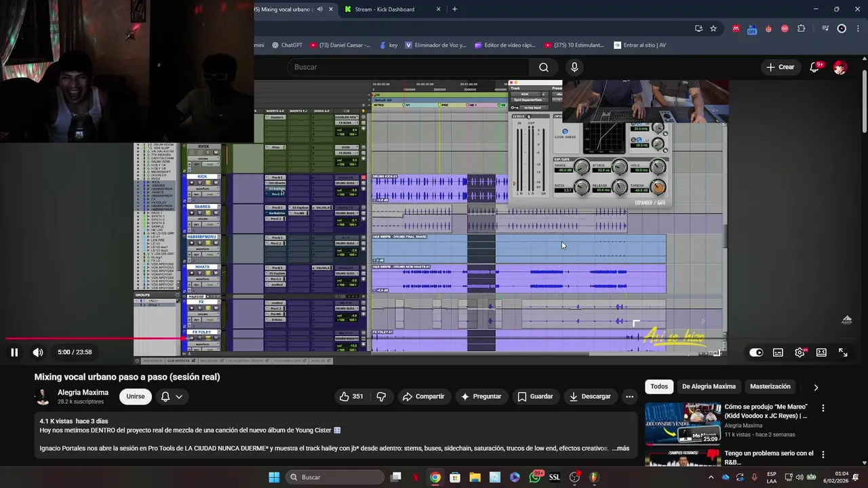Start voice search with the microphone
Screen dimensions: 868x488
[574, 67]
